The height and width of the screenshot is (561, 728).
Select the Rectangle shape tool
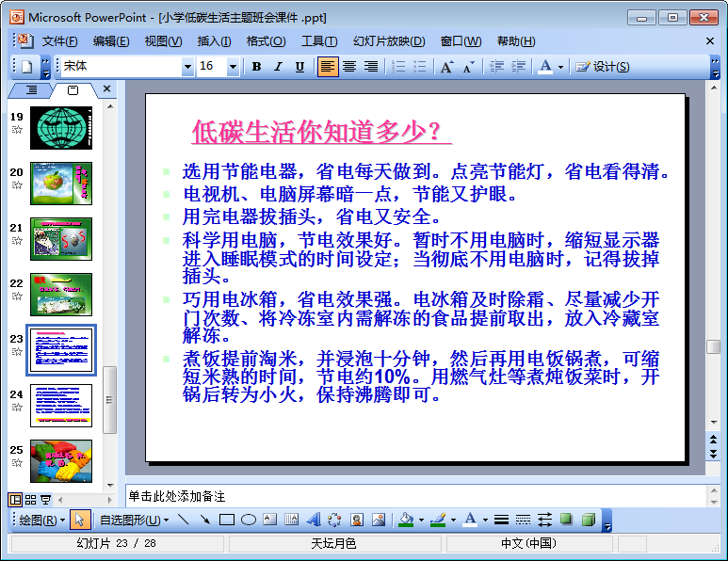point(227,520)
